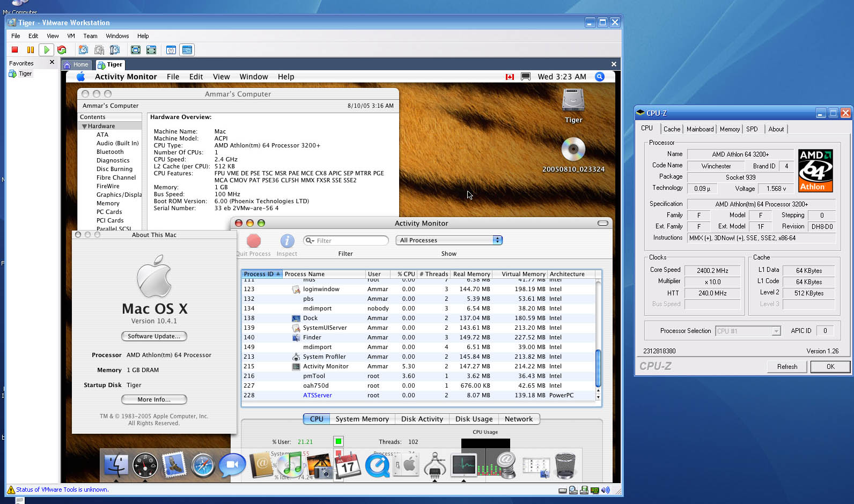The height and width of the screenshot is (504, 854).
Task: Launch iTunes from the Dock
Action: pos(291,464)
